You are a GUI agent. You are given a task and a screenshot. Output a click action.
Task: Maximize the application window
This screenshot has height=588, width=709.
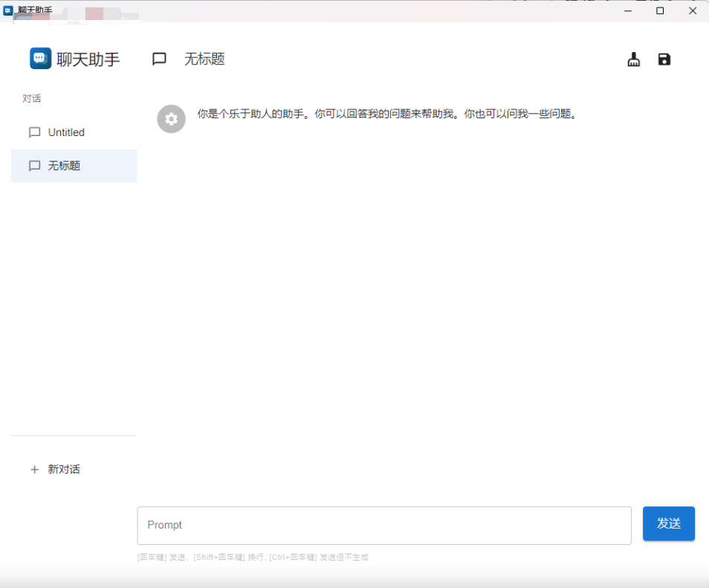coord(658,10)
